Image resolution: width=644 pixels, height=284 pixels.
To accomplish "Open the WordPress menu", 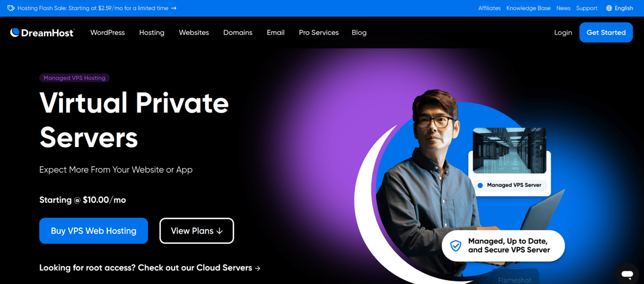I will click(x=107, y=33).
